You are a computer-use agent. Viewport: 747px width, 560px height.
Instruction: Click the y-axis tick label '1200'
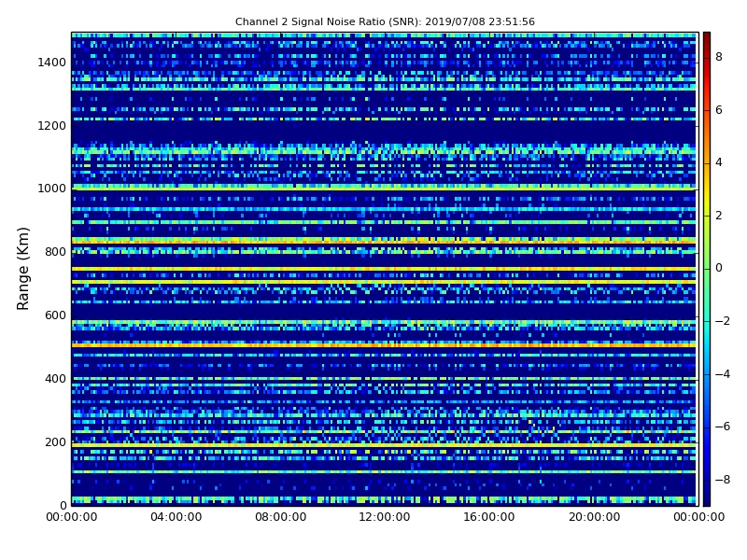(52, 126)
